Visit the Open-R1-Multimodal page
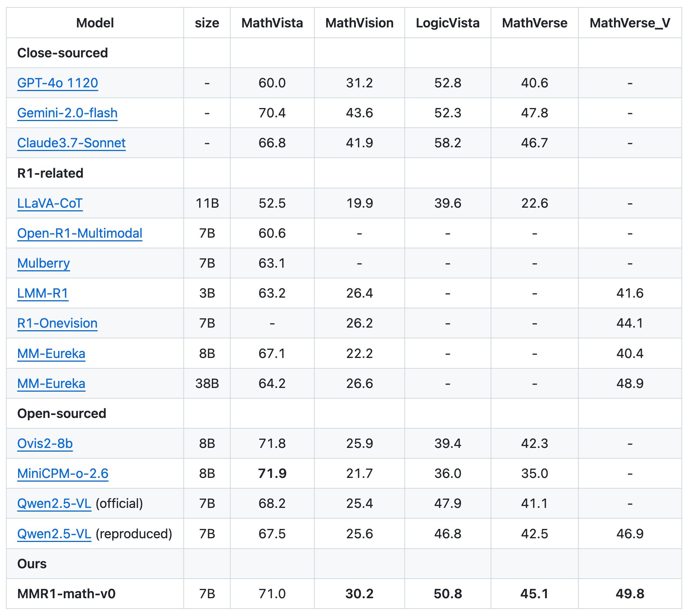 point(80,233)
